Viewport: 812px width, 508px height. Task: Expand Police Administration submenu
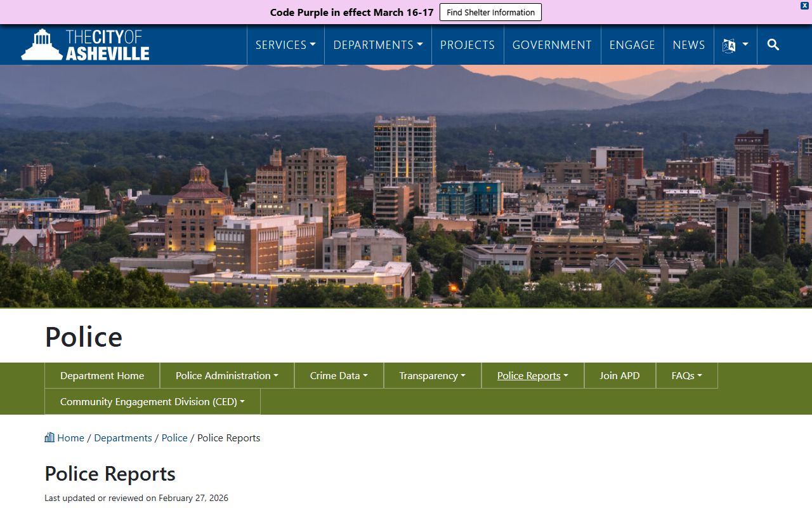coord(227,375)
